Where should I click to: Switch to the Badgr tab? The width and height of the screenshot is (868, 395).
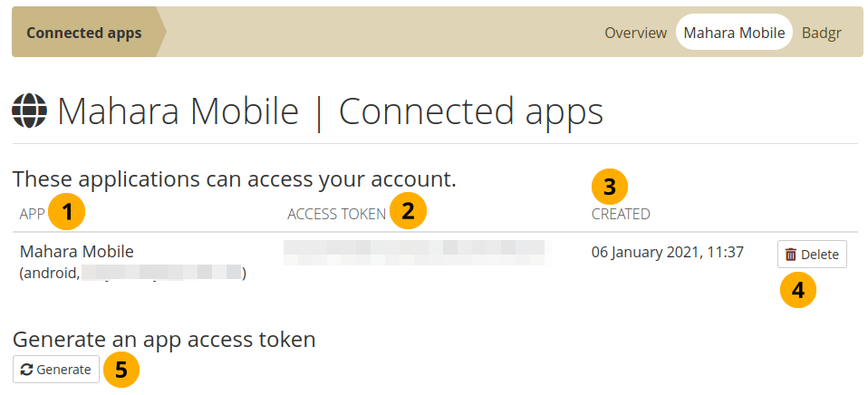822,33
